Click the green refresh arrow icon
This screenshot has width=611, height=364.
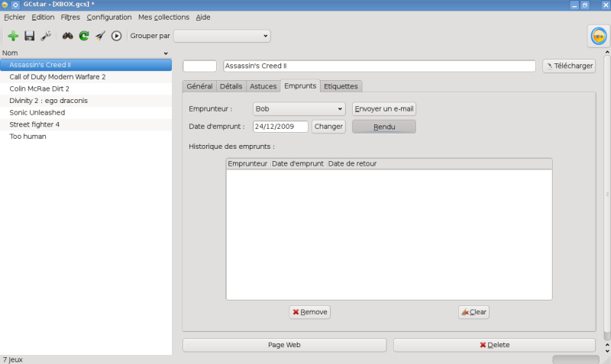coord(84,36)
